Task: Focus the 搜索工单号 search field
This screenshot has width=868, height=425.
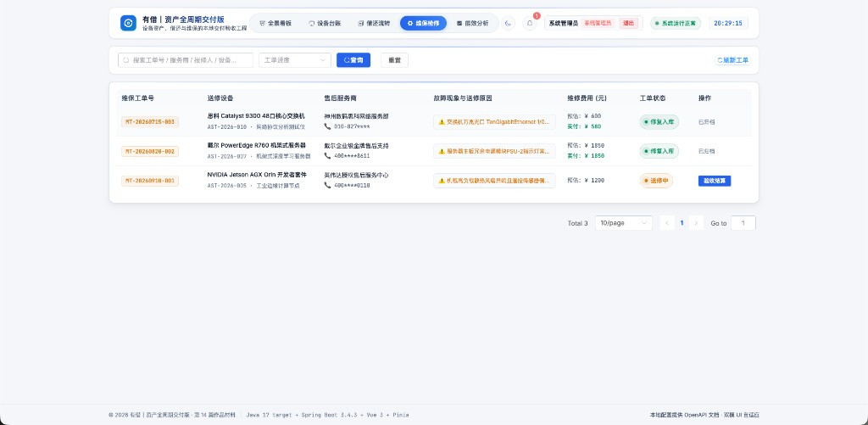Action: (x=186, y=60)
